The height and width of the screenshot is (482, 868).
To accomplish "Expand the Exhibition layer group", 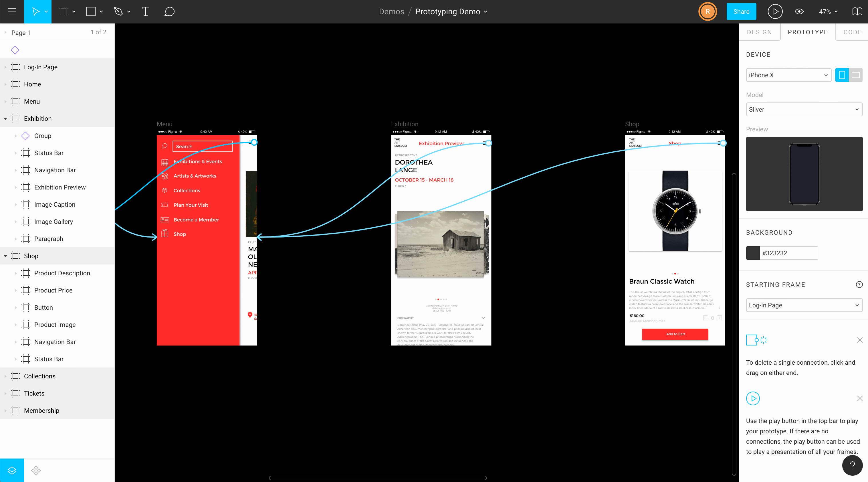I will (x=5, y=119).
